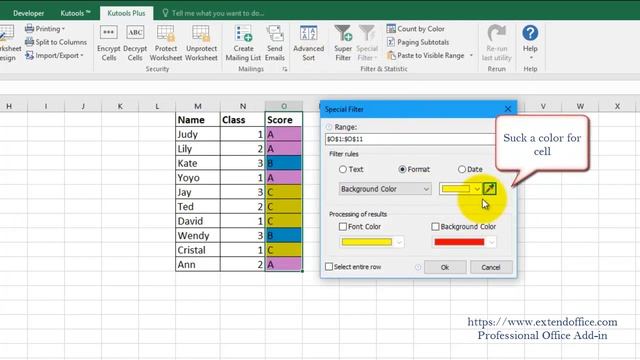Expand red background result dropdown arrow

click(x=491, y=242)
